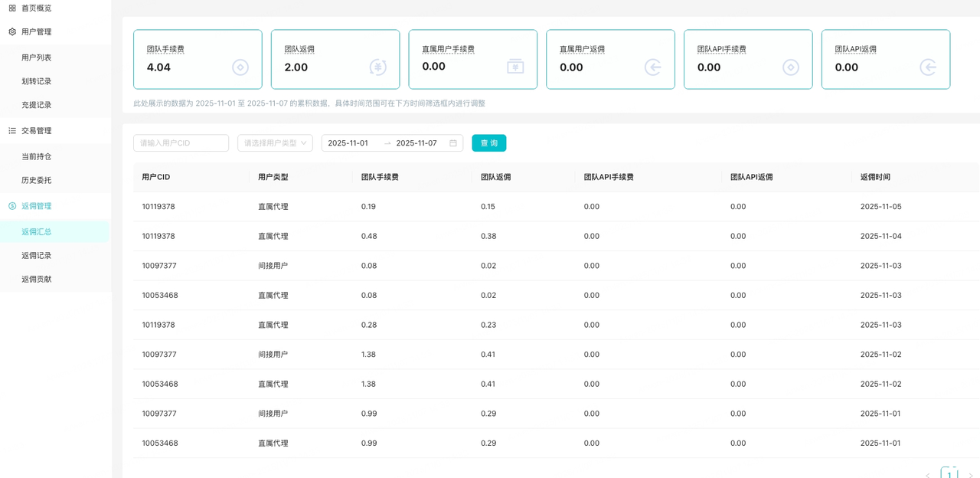The image size is (980, 478).
Task: Open 用户列表 in the sidebar
Action: click(37, 57)
